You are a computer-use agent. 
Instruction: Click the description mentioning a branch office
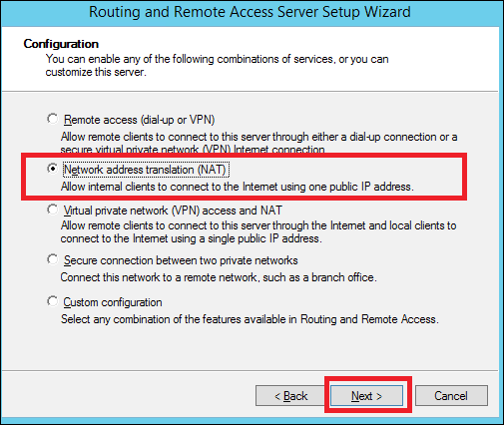(x=219, y=277)
